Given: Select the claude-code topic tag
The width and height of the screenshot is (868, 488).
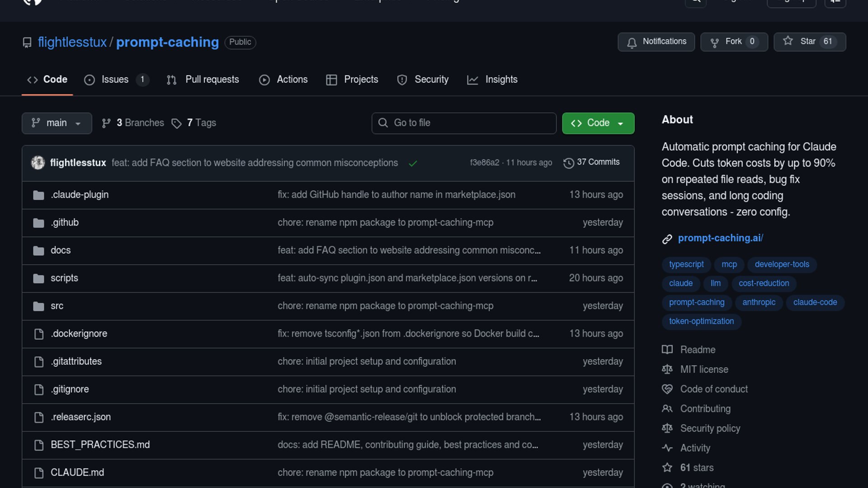Looking at the screenshot, I should coord(815,302).
